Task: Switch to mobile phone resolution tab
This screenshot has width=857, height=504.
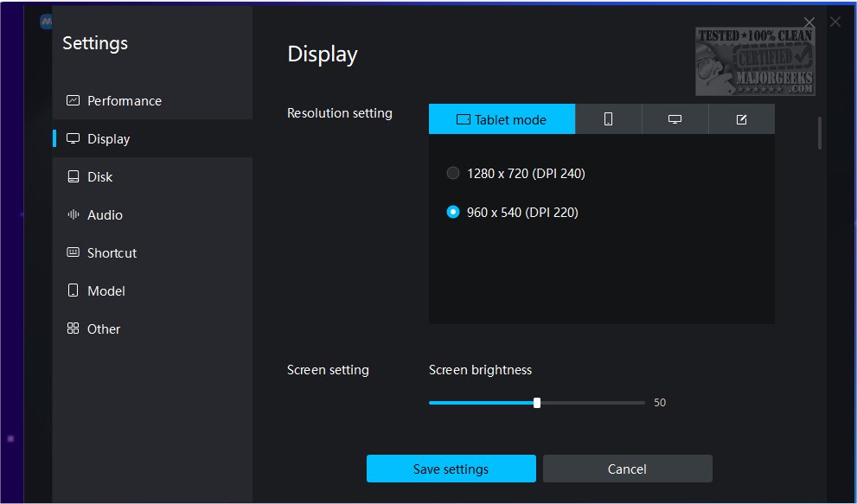Action: coord(608,119)
